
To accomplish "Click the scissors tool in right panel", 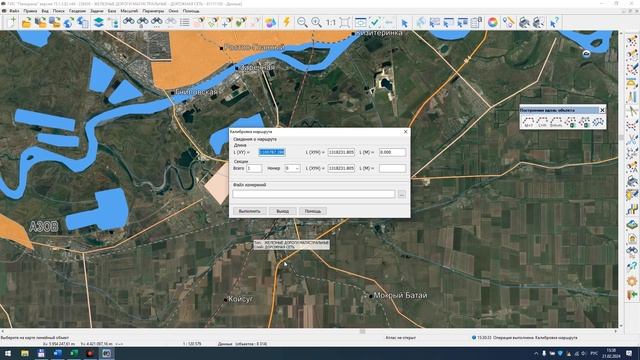I will click(632, 139).
